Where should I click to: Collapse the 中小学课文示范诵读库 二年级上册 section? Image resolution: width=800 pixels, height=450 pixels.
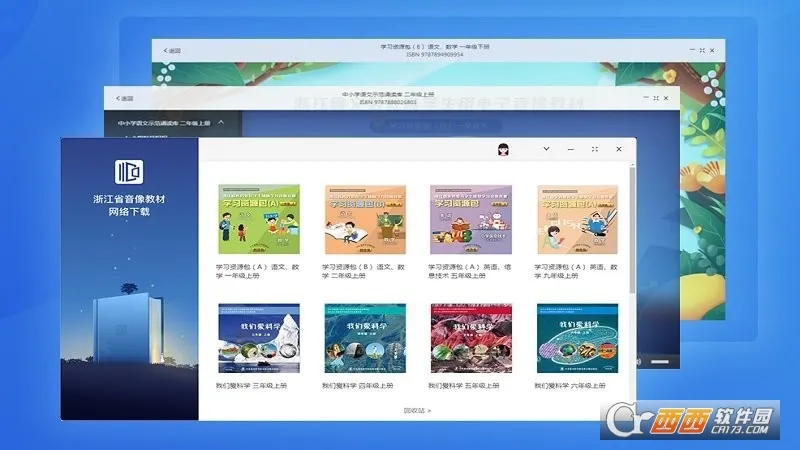[221, 123]
